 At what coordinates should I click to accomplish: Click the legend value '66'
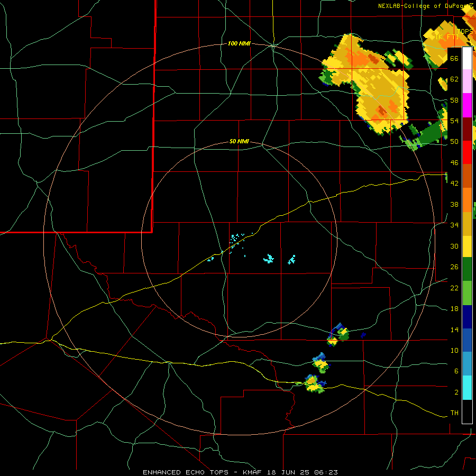click(x=454, y=58)
